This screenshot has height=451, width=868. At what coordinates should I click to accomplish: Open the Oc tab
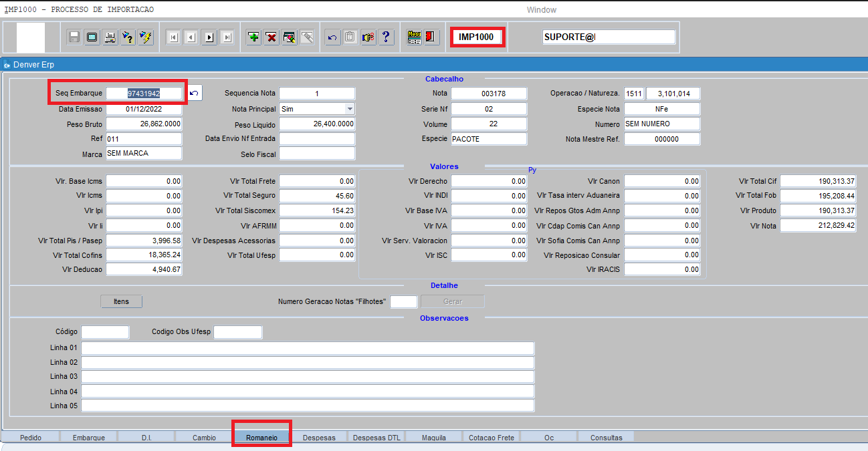(549, 438)
